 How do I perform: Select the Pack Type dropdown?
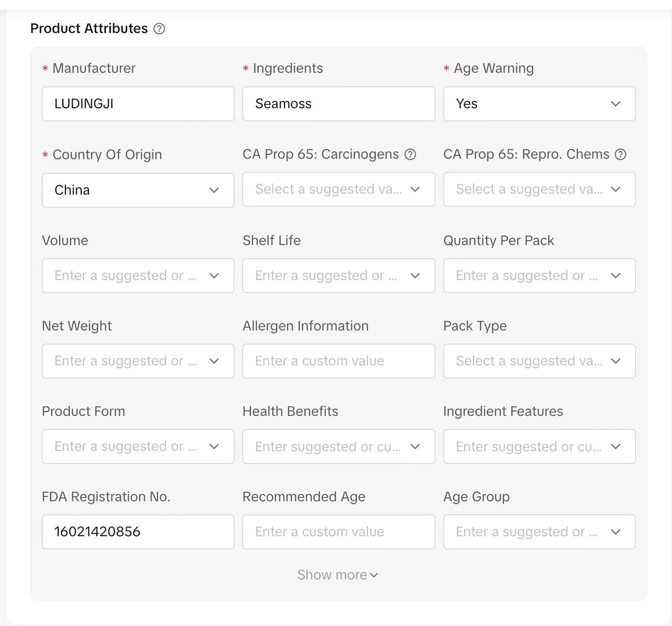tap(539, 361)
